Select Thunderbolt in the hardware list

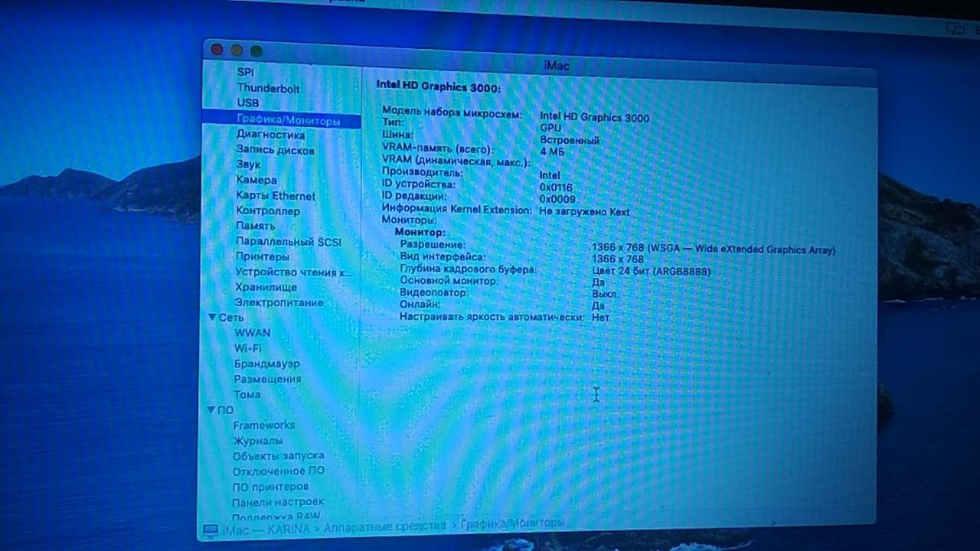268,88
